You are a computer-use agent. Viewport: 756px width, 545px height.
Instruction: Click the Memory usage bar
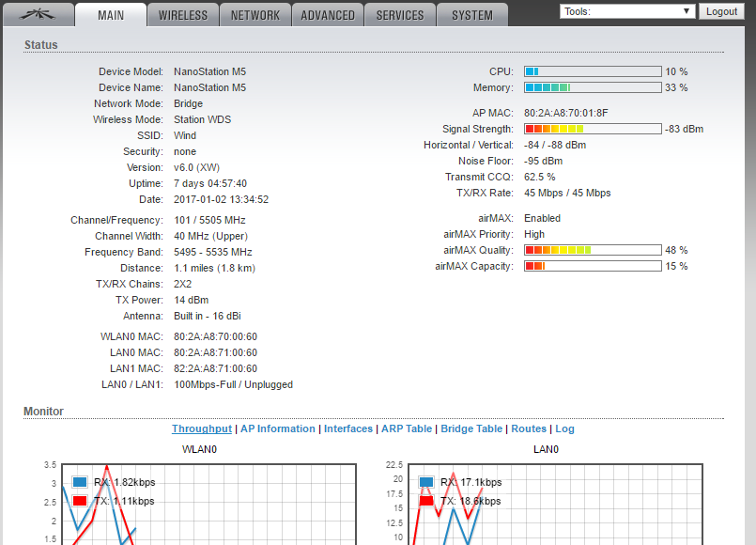593,87
